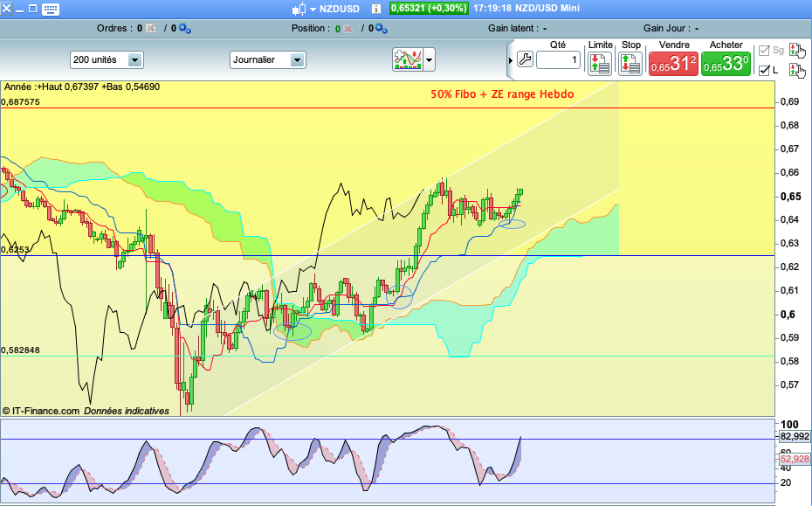The width and height of the screenshot is (812, 506).
Task: Click the order-on-chart hand icon beside L
Action: pos(797,70)
